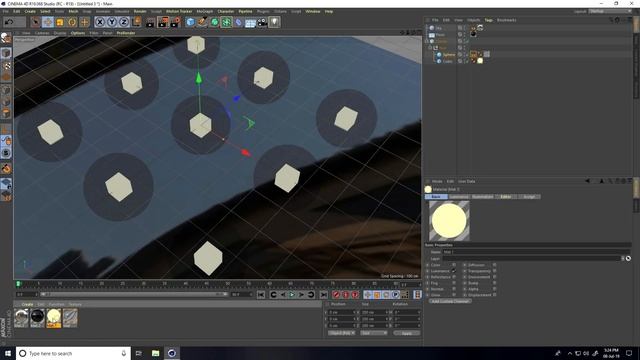Add a Cube primitive object

(x=191, y=22)
